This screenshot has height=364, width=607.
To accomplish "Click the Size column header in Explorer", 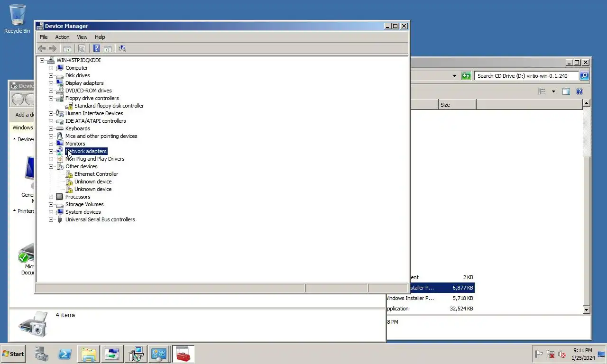I will (x=457, y=105).
